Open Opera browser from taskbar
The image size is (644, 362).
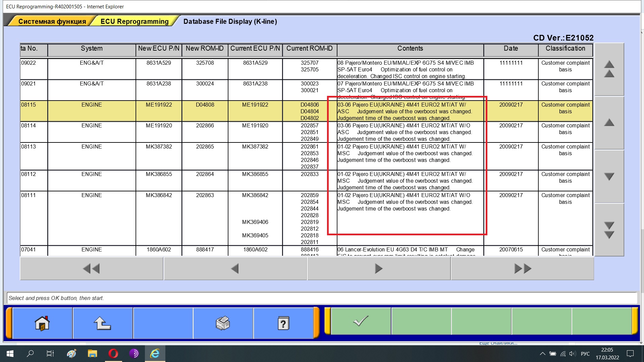click(113, 354)
